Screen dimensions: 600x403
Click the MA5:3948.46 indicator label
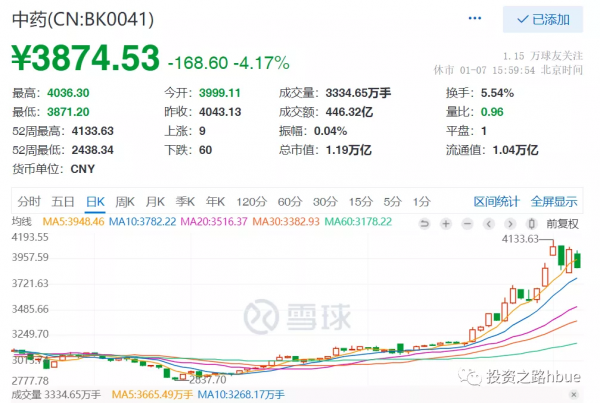point(73,222)
